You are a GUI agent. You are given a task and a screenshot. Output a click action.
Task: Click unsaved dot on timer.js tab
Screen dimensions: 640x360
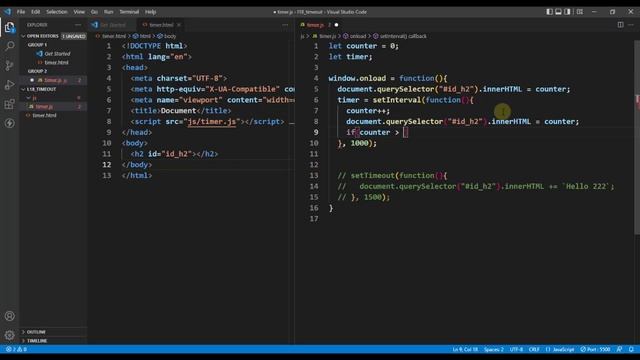336,25
